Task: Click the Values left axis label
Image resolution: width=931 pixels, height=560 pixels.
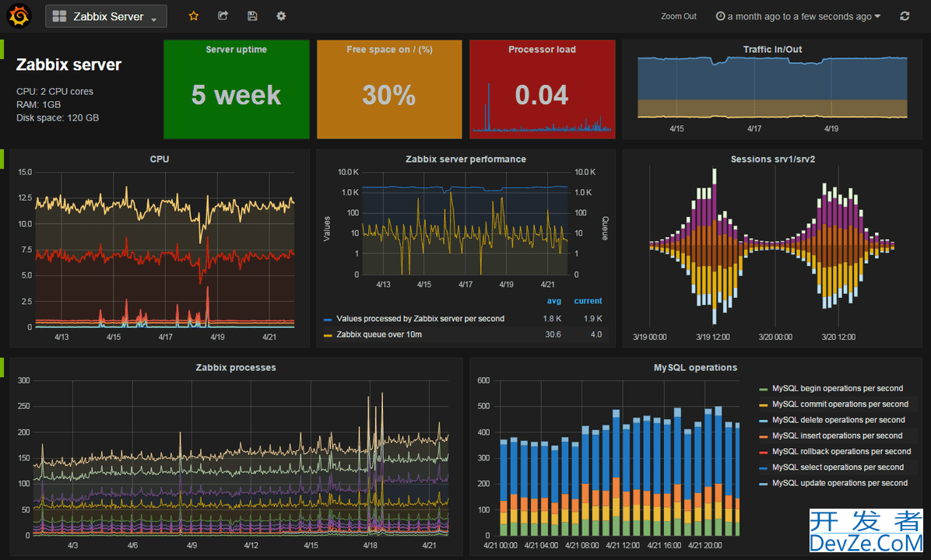Action: [327, 229]
